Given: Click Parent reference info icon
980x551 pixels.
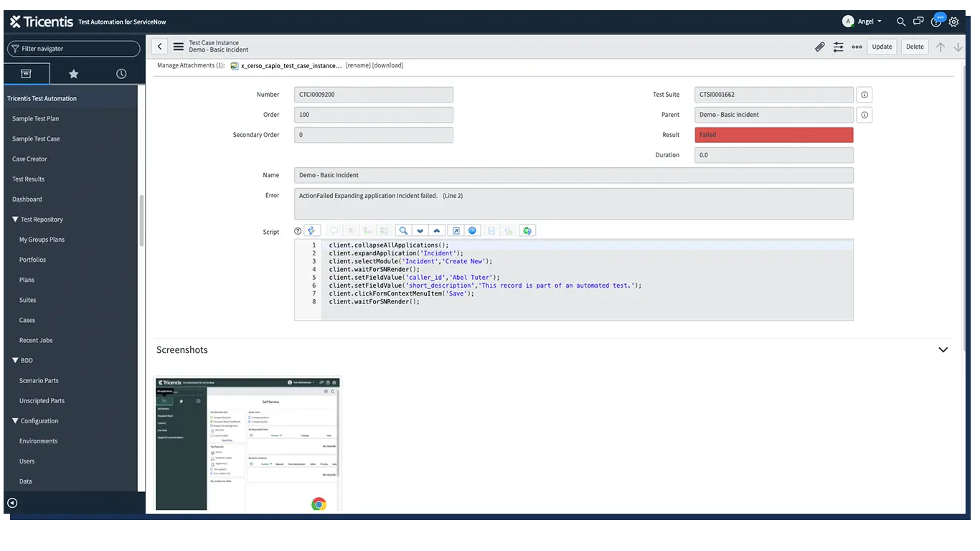Looking at the screenshot, I should tap(864, 115).
